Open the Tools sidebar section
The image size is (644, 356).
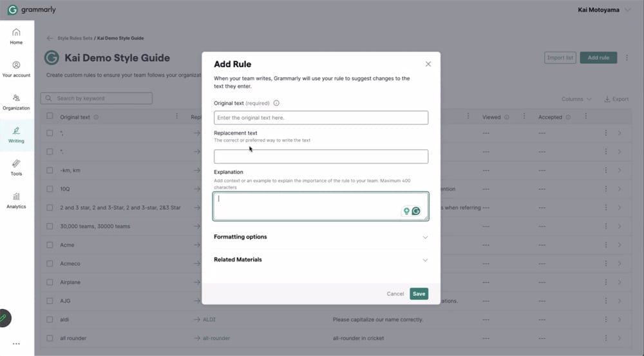click(x=17, y=168)
